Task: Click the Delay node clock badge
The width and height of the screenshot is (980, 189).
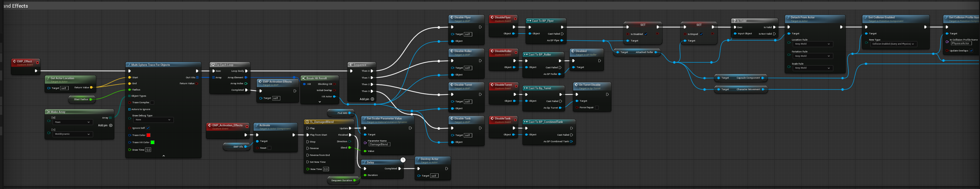Action: (x=403, y=160)
